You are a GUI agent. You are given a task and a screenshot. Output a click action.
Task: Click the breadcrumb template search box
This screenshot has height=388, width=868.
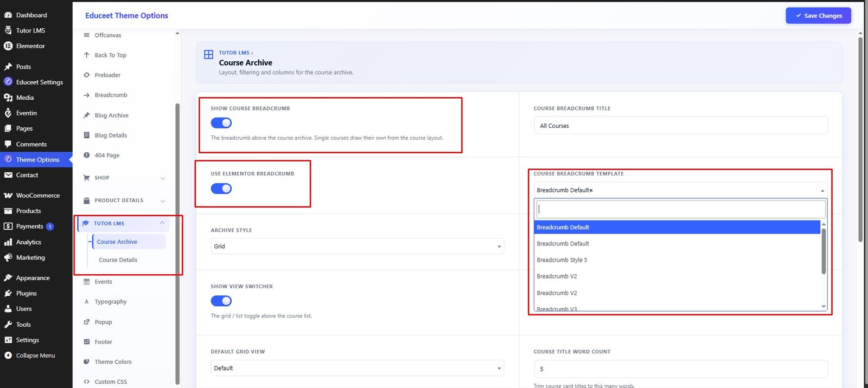pos(681,209)
